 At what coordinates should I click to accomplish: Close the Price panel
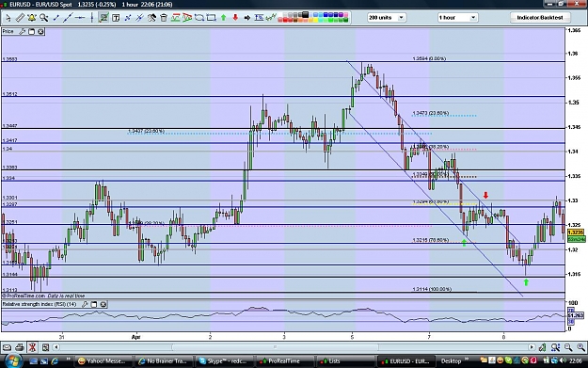pos(40,31)
